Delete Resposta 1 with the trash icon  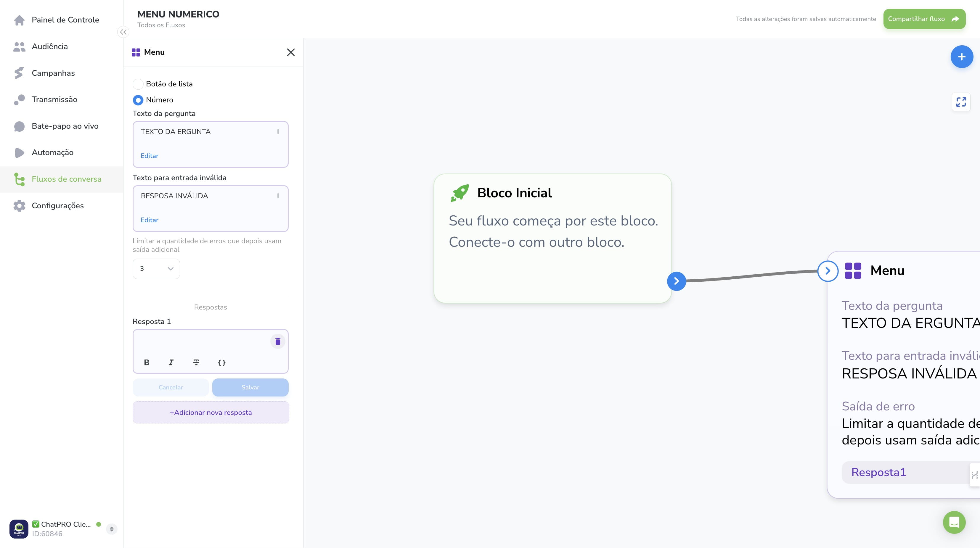tap(278, 341)
